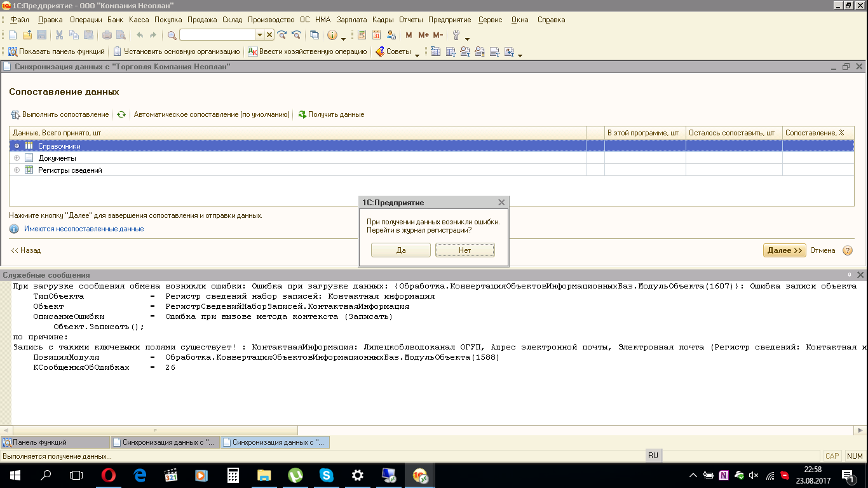The height and width of the screenshot is (488, 868).
Task: Click the clear X in search box
Action: tap(269, 36)
